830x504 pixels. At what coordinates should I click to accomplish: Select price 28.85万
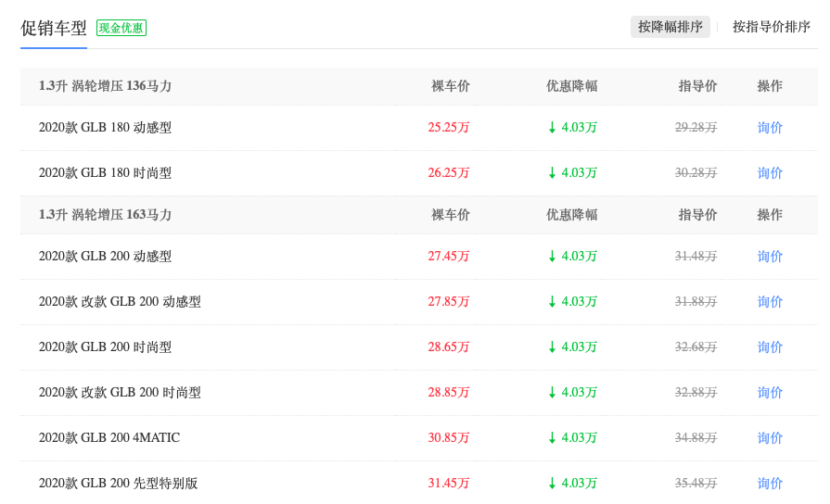pos(449,393)
